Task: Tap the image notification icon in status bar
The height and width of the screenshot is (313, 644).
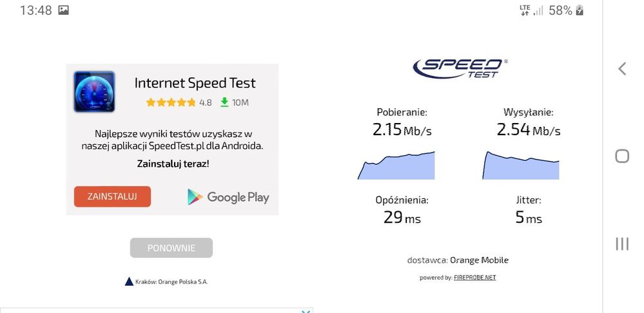Action: (63, 10)
